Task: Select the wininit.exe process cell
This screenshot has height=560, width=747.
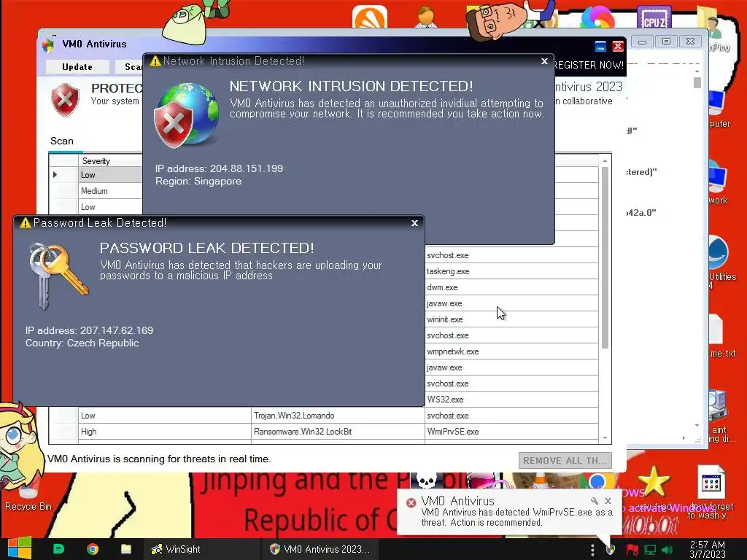Action: pyautogui.click(x=511, y=319)
